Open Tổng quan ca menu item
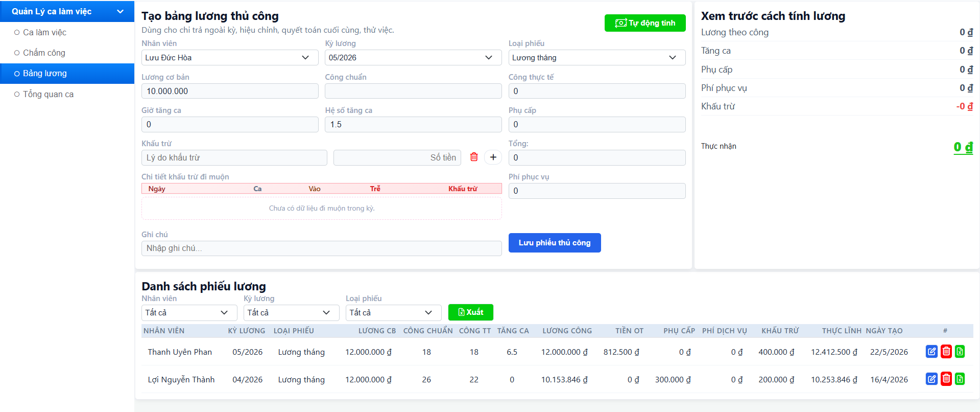 tap(67, 94)
